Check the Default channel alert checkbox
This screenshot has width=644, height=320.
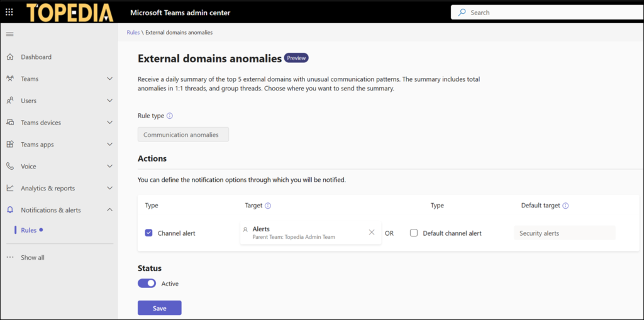coord(414,233)
